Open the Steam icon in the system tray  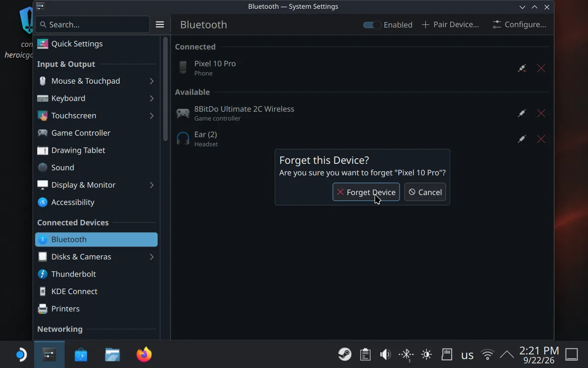tap(345, 354)
